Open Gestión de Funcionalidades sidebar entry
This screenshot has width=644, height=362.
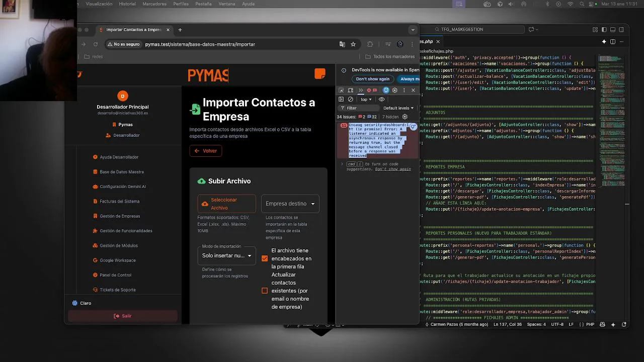pos(122,231)
